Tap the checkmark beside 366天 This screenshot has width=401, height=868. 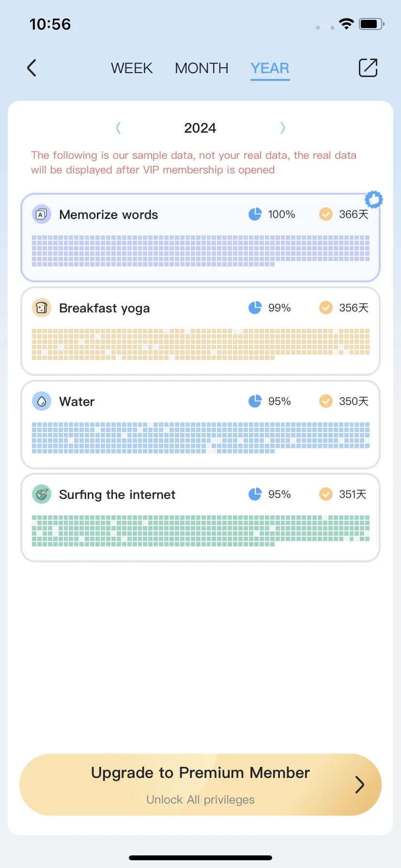(326, 214)
